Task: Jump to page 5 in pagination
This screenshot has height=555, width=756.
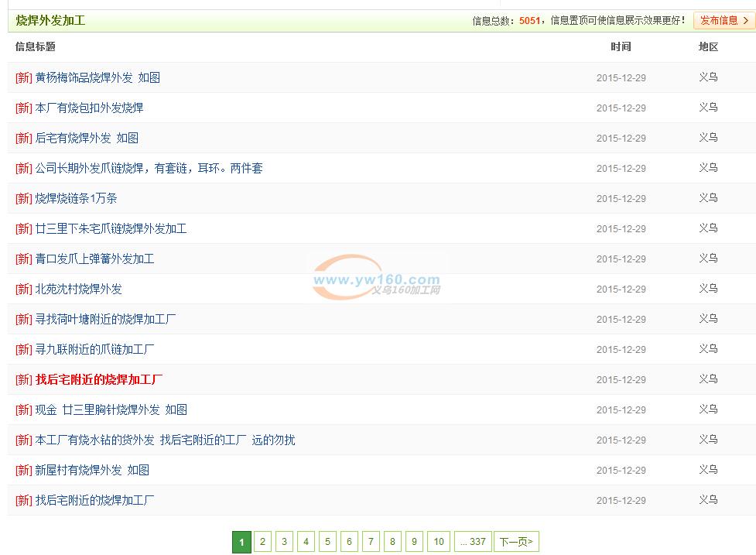Action: pyautogui.click(x=328, y=542)
